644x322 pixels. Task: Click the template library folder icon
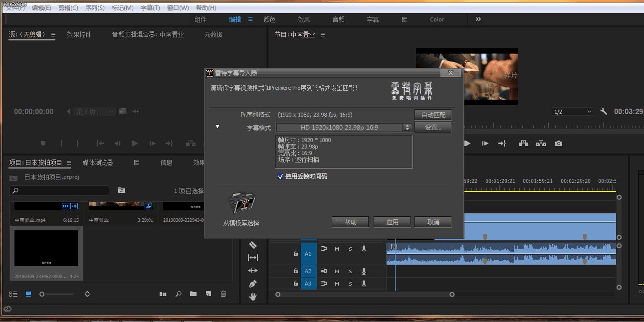click(x=241, y=203)
